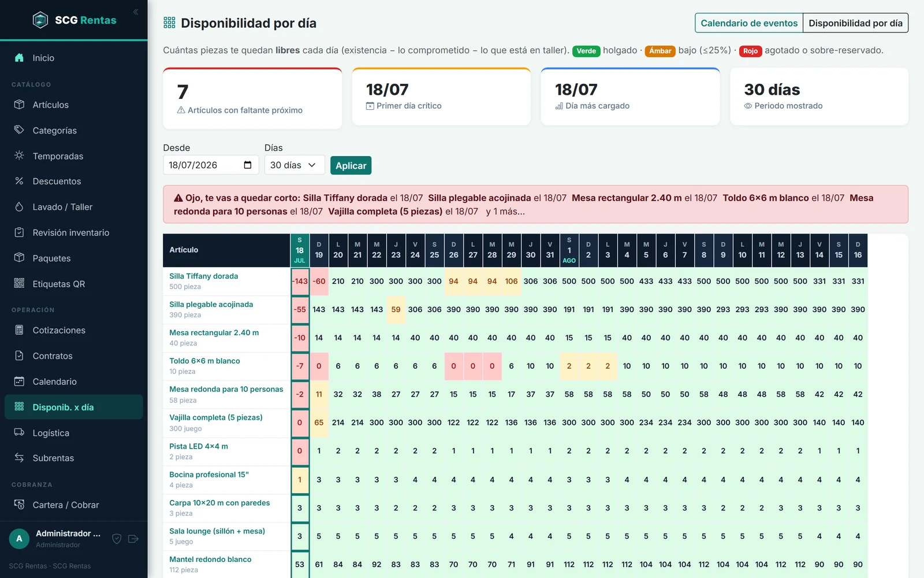Open Logística truck icon
The image size is (924, 578).
(x=19, y=432)
